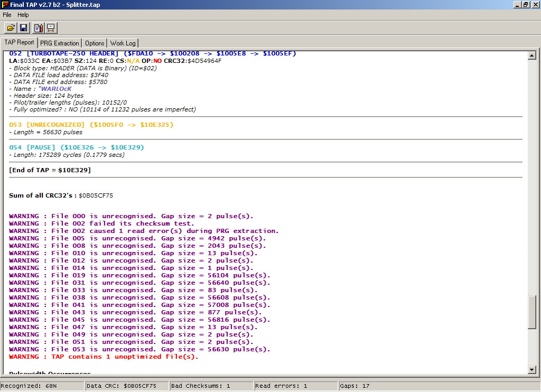
Task: Select the TAP Report tab
Action: 19,42
